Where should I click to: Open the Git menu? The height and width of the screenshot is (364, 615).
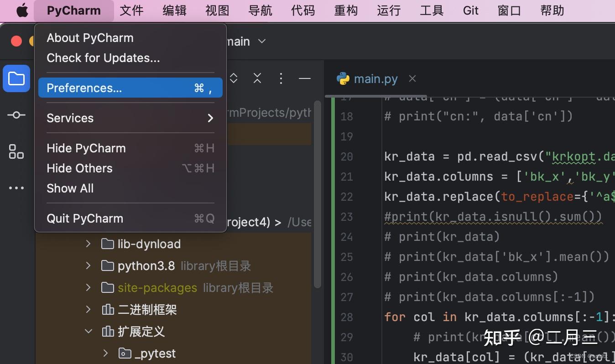pyautogui.click(x=470, y=10)
